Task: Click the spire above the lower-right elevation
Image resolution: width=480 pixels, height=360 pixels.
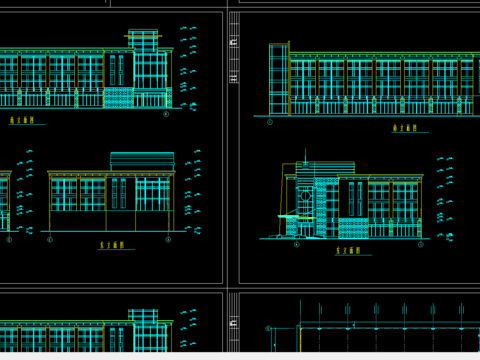Action: (x=305, y=156)
